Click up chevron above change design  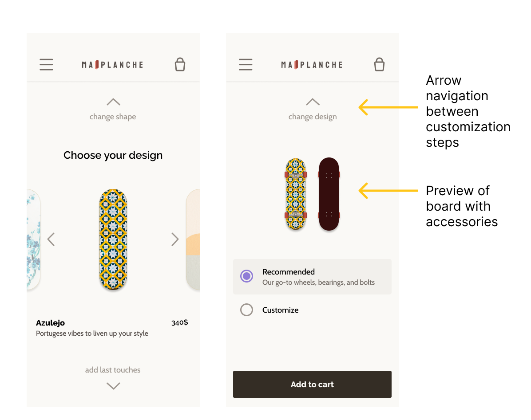coord(313,102)
